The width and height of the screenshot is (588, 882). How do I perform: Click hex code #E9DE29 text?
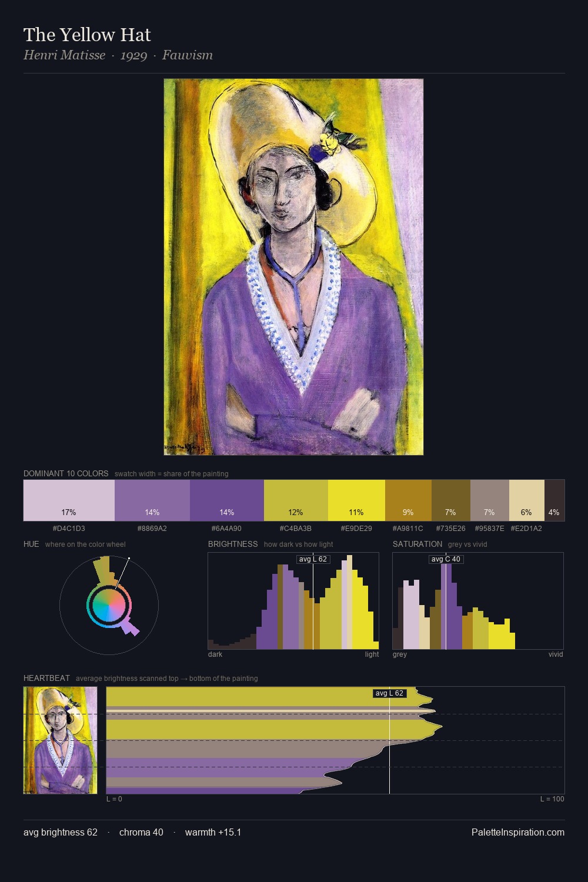pyautogui.click(x=356, y=528)
